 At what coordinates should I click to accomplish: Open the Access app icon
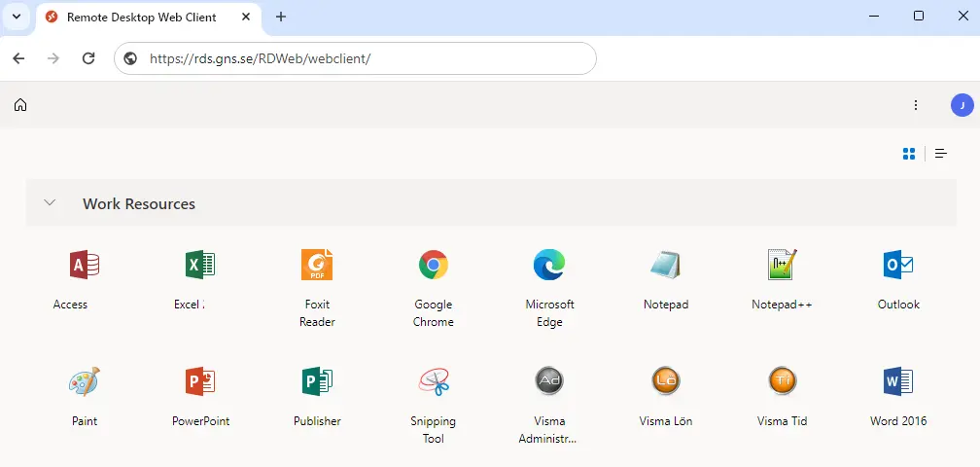pos(85,265)
